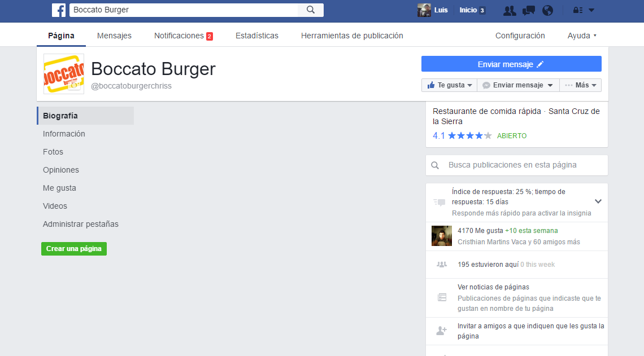This screenshot has height=356, width=644.
Task: Click the news feed icon beside Ver noticias
Action: [442, 297]
